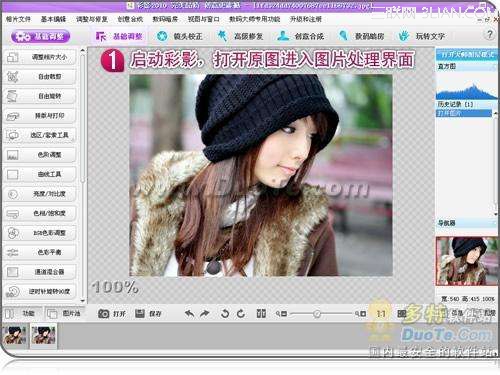Image resolution: width=500 pixels, height=375 pixels.
Task: Switch to the 镜头校正 lens correction tab
Action: (180, 36)
